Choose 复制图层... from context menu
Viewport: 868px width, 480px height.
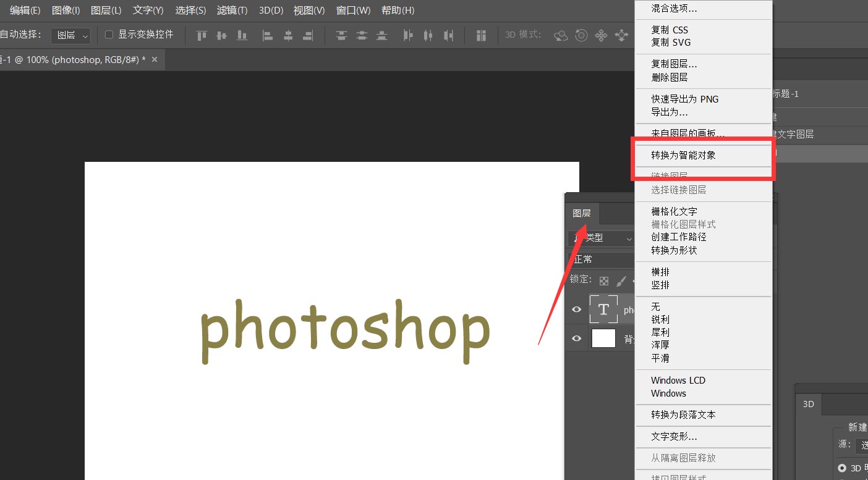(x=704, y=64)
